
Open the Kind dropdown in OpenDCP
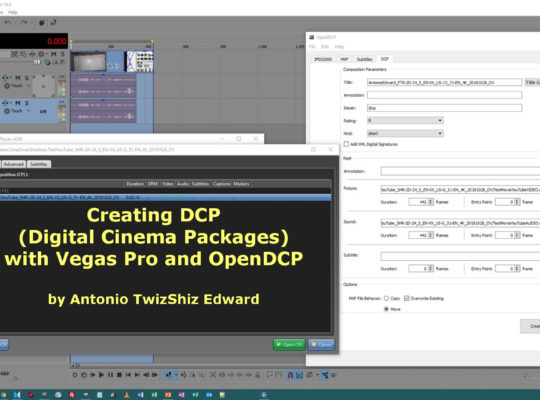coord(405,133)
